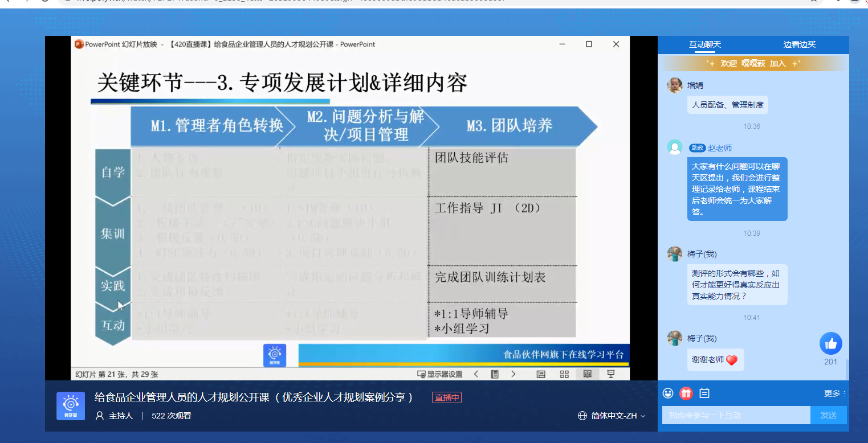Open the slide list icon between arrows
Viewport: 868px width, 443px height.
tap(495, 374)
